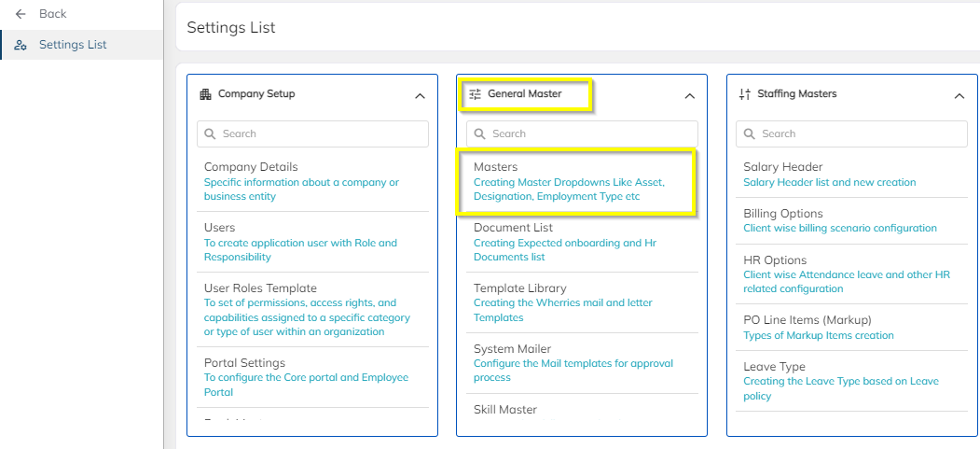Collapse the Company Setup panel

click(420, 95)
